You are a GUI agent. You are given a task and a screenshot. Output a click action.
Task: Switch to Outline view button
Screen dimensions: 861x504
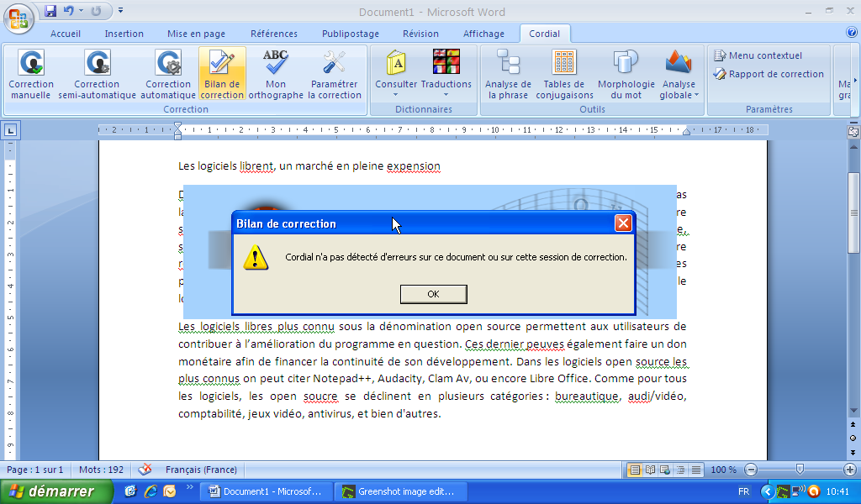[681, 470]
